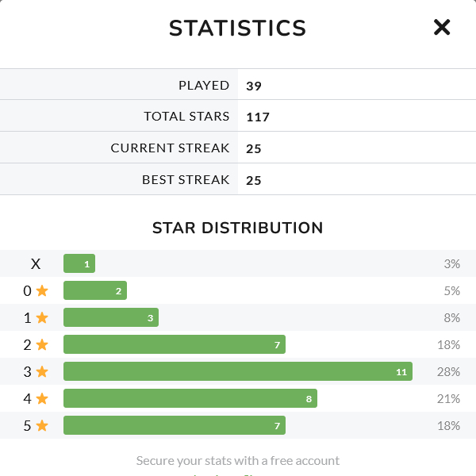This screenshot has height=476, width=476.
Task: Click the Played value 39
Action: tap(254, 86)
